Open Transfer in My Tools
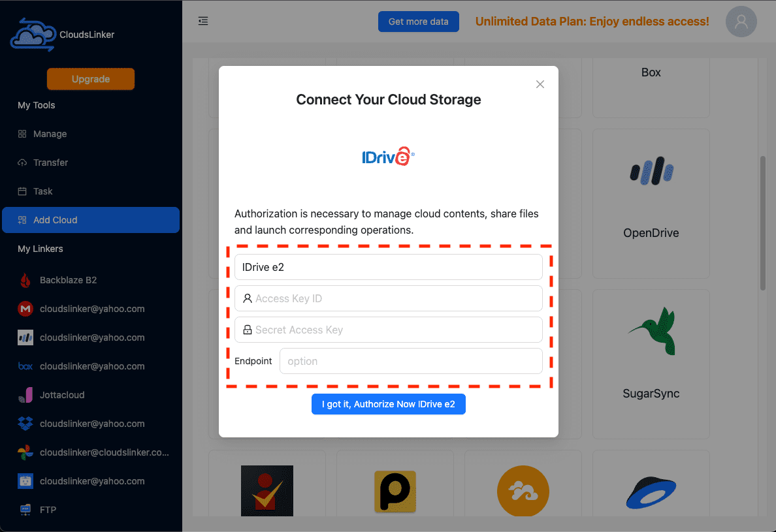Viewport: 776px width, 532px height. coord(91,163)
